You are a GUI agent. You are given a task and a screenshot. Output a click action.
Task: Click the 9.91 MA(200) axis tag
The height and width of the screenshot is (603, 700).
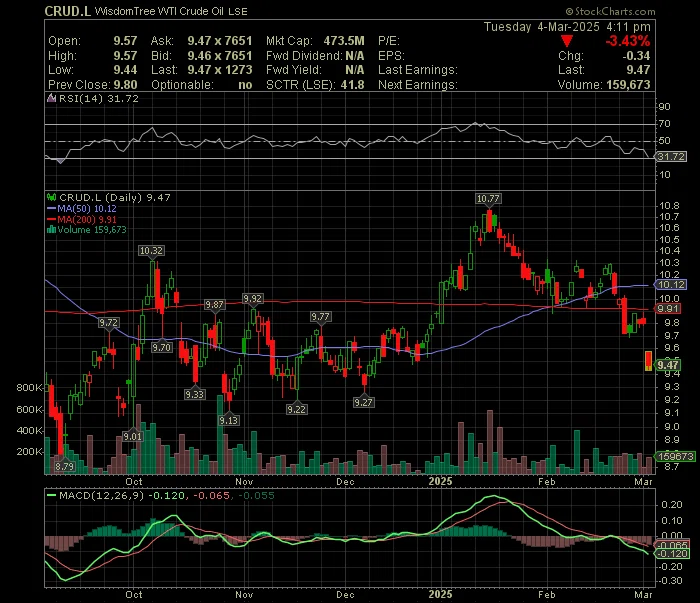click(668, 308)
